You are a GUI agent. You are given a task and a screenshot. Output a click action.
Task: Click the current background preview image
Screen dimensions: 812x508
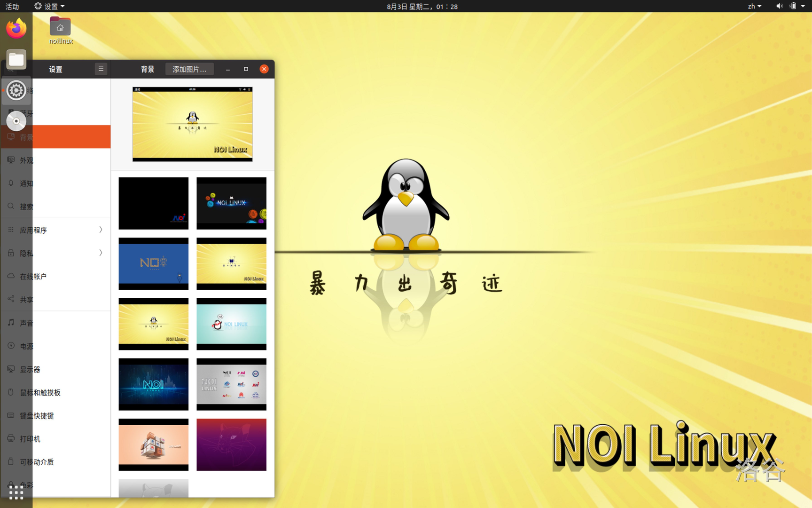193,124
